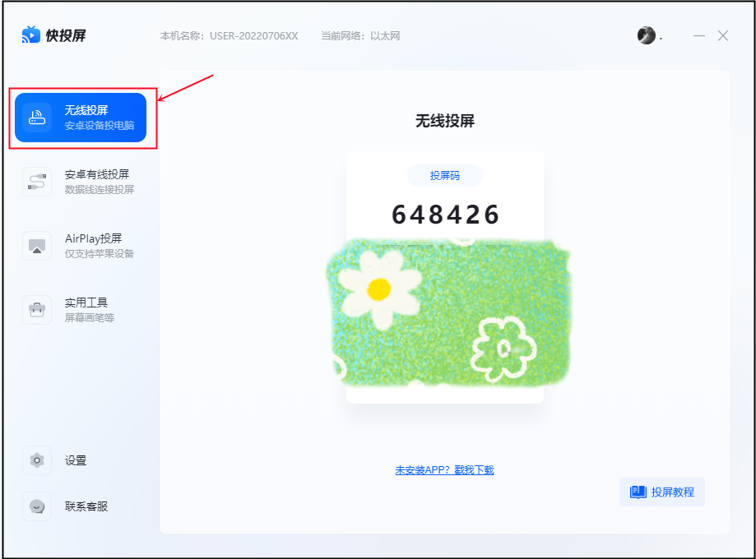Click the 设置 gear icon

[37, 460]
